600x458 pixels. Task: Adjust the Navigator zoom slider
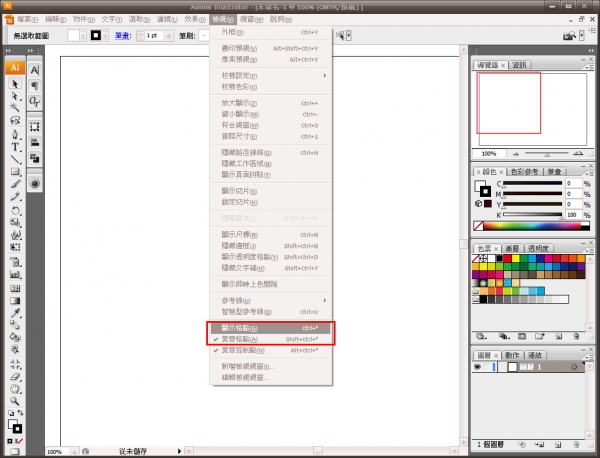(547, 154)
